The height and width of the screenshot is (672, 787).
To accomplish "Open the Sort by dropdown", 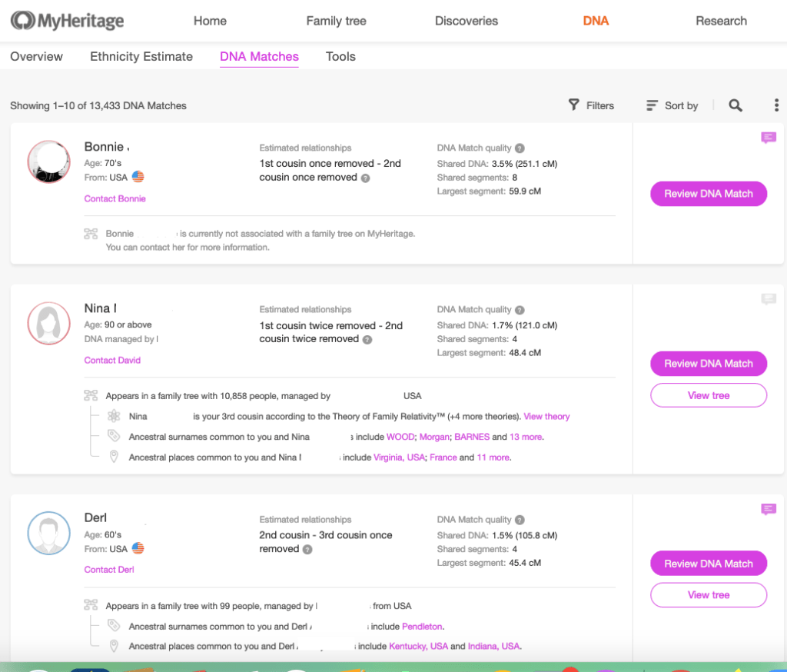I will coord(672,105).
